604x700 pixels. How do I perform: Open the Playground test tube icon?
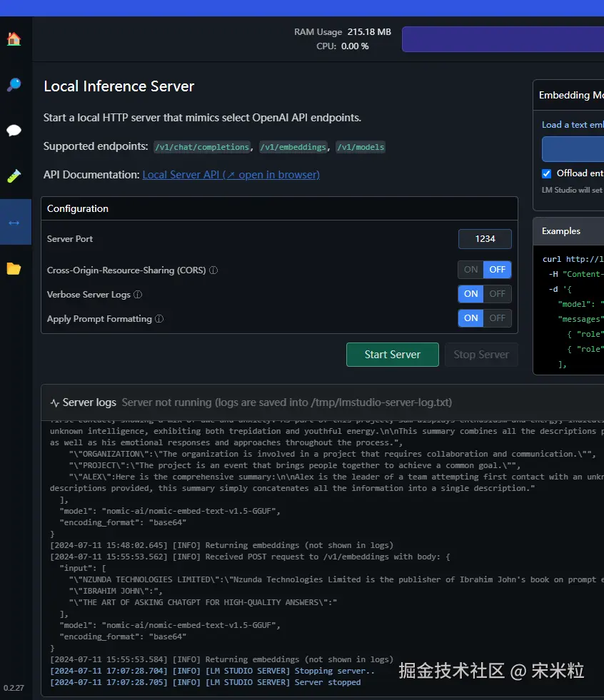click(x=14, y=176)
